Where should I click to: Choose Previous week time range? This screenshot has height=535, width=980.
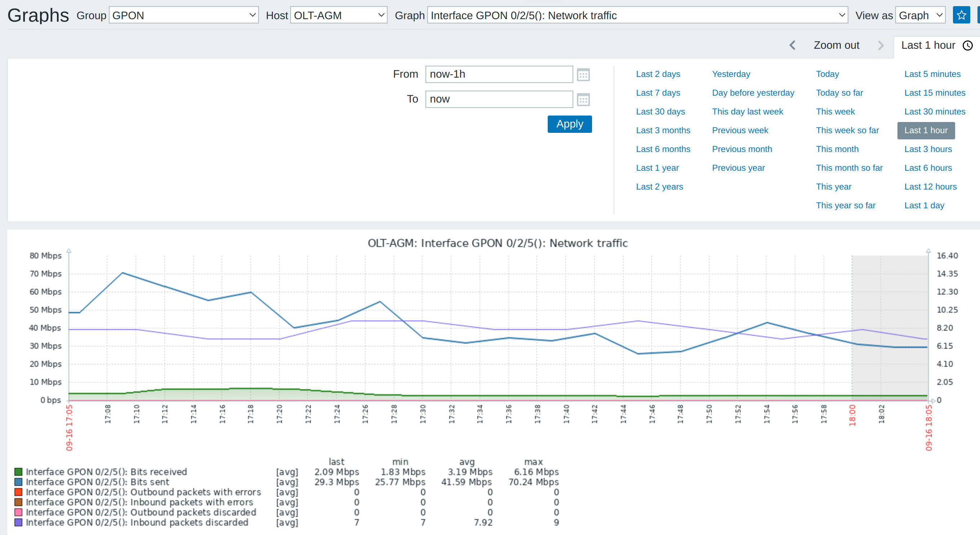(740, 130)
